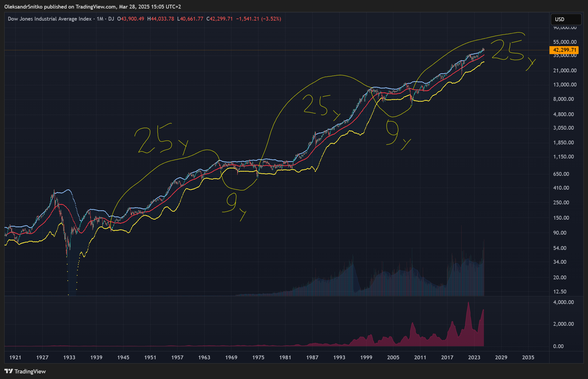
Task: Click the OleksandrSnitko author name in the header
Action: click(24, 7)
